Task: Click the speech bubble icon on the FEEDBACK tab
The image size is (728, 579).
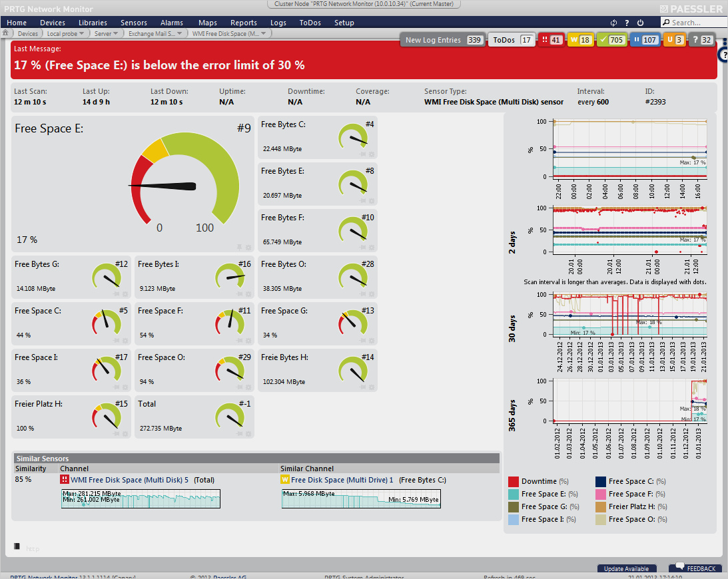Action: pyautogui.click(x=680, y=566)
